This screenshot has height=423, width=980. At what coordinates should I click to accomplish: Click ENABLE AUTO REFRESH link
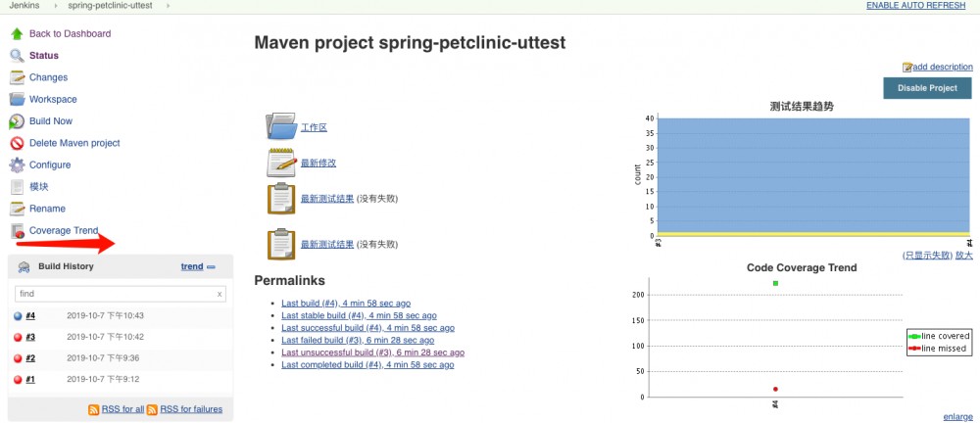tap(916, 6)
